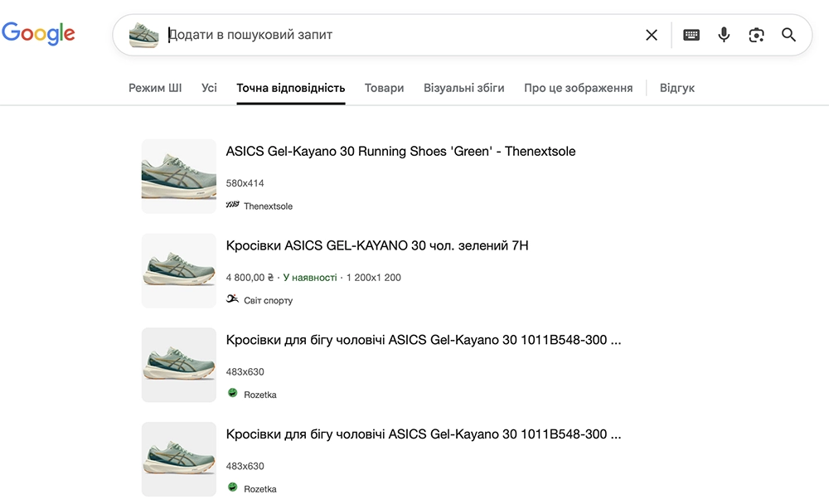Click the first Rozetka green source icon

pos(233,393)
